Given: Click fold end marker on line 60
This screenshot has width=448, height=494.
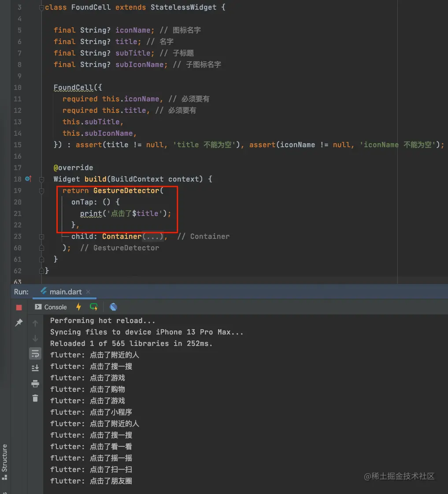Looking at the screenshot, I should pos(41,248).
